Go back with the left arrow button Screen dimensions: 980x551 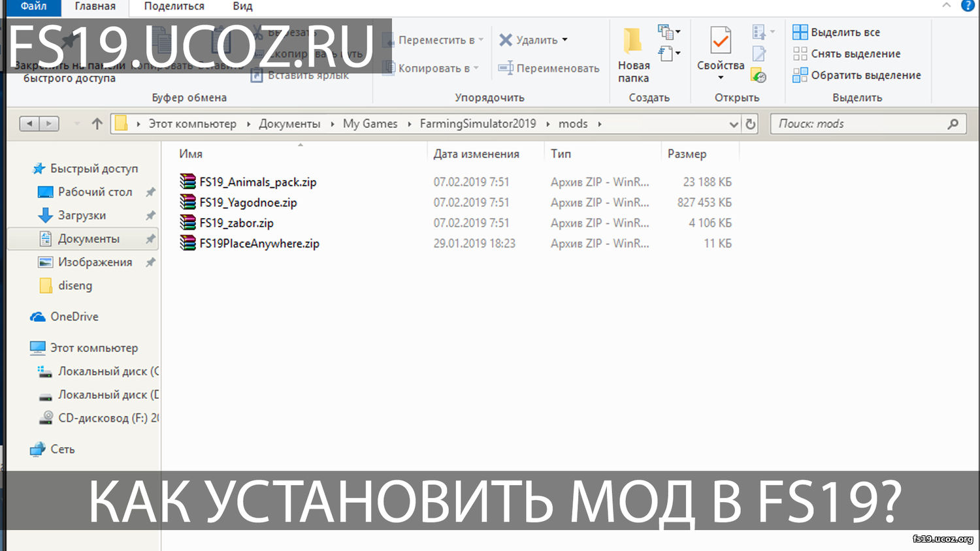click(30, 123)
